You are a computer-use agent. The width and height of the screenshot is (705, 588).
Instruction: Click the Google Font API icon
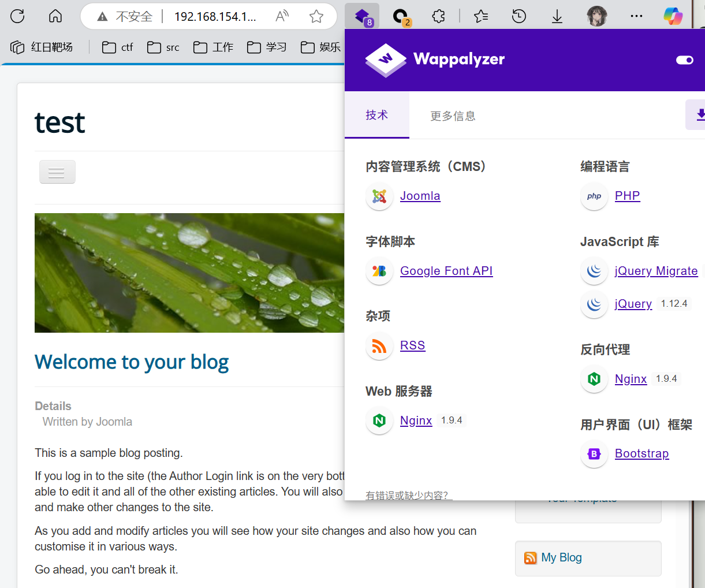(x=379, y=271)
